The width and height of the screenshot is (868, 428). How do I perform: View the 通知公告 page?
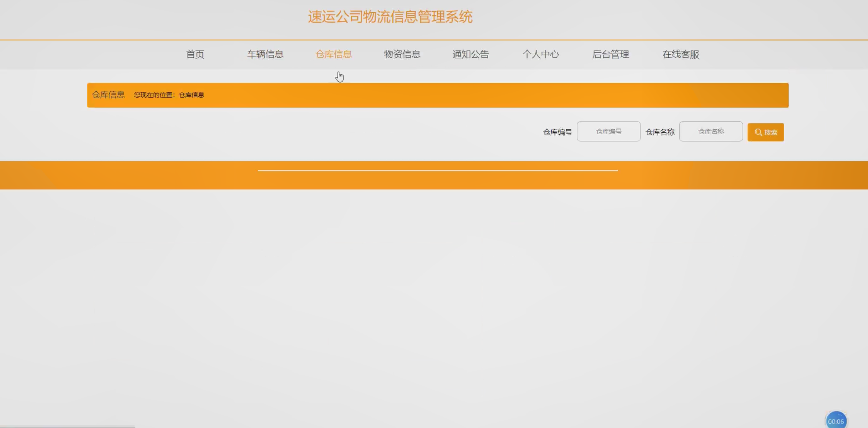point(470,54)
